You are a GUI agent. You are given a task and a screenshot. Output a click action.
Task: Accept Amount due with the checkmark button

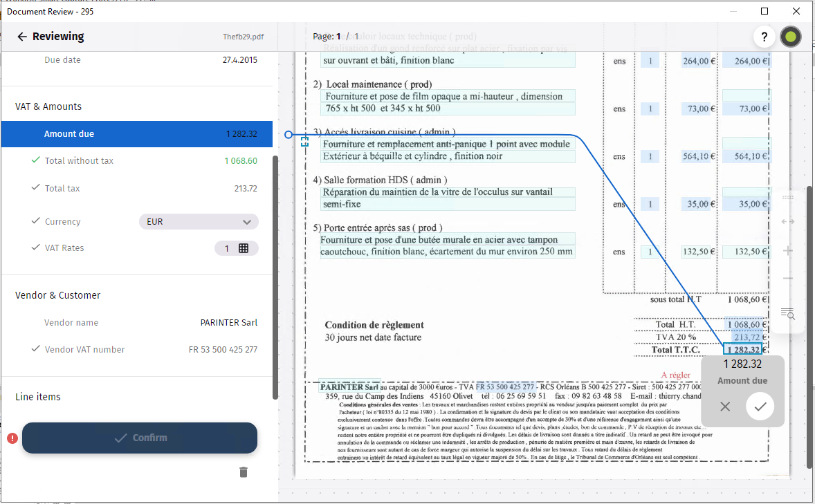pyautogui.click(x=760, y=407)
